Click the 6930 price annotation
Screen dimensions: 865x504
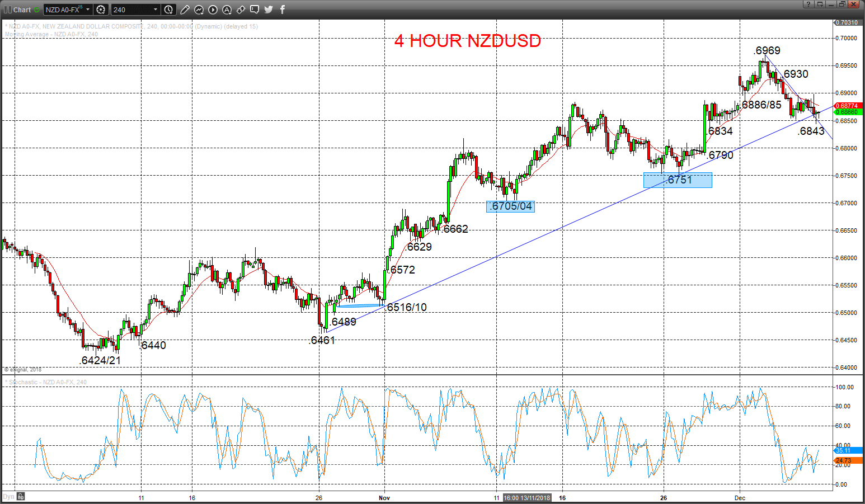point(796,74)
